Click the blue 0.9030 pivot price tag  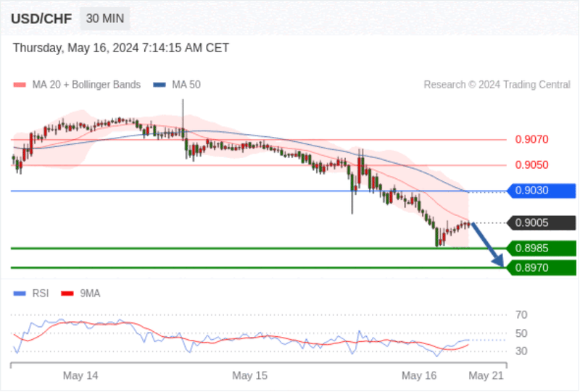tap(542, 191)
